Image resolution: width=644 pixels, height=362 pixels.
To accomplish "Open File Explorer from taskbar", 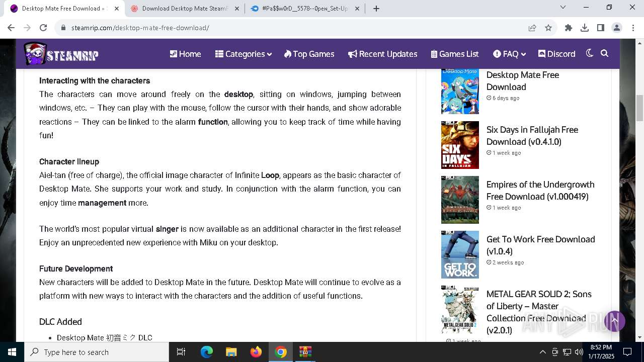I will pyautogui.click(x=231, y=352).
